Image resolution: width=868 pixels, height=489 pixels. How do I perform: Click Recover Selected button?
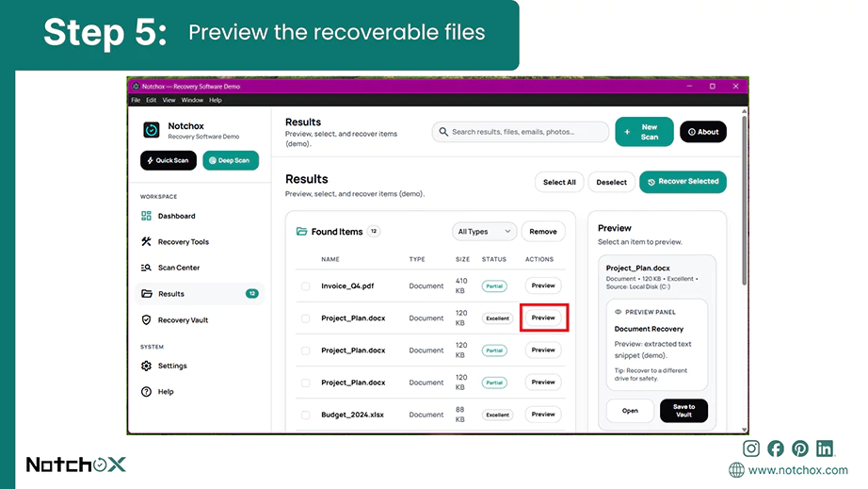[x=683, y=182]
